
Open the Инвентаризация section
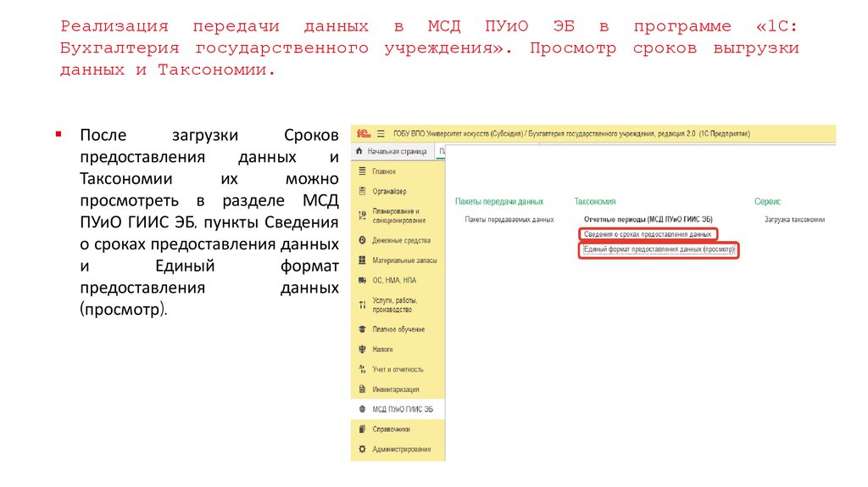pos(395,389)
